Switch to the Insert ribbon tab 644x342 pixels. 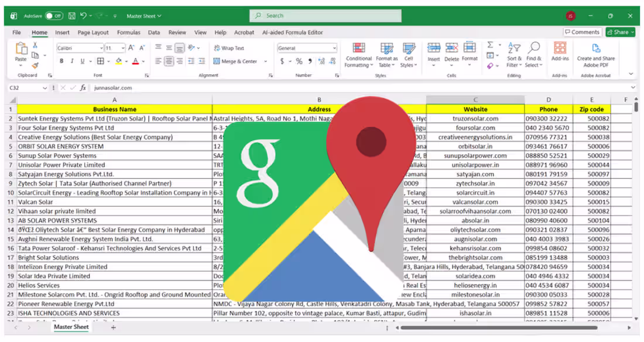coord(62,32)
